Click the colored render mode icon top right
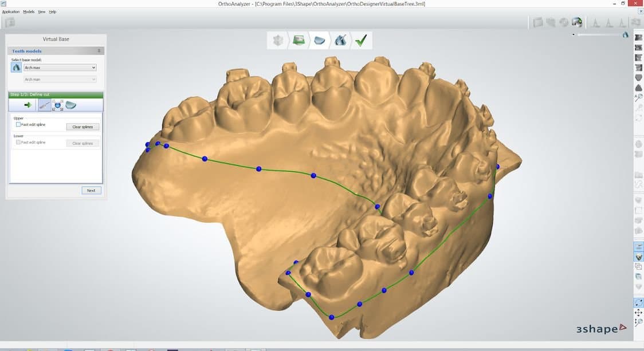The width and height of the screenshot is (644, 351). coord(577,22)
